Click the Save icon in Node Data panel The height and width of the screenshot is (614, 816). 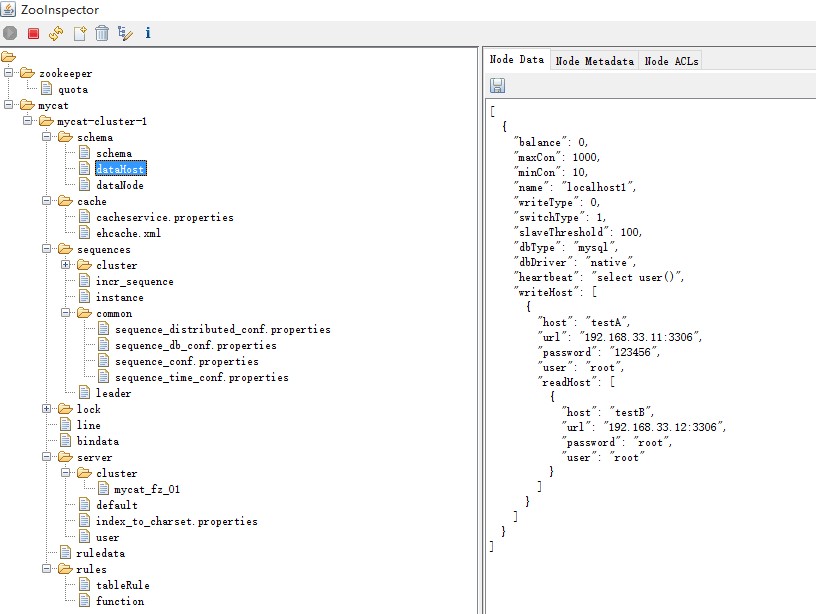[x=497, y=86]
